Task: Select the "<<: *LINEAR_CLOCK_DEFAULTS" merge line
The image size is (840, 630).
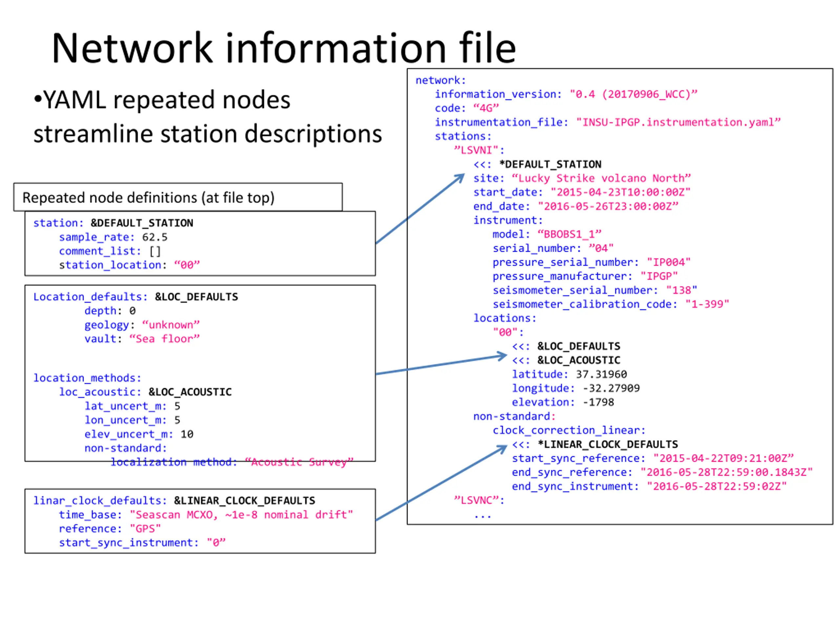Action: click(595, 444)
